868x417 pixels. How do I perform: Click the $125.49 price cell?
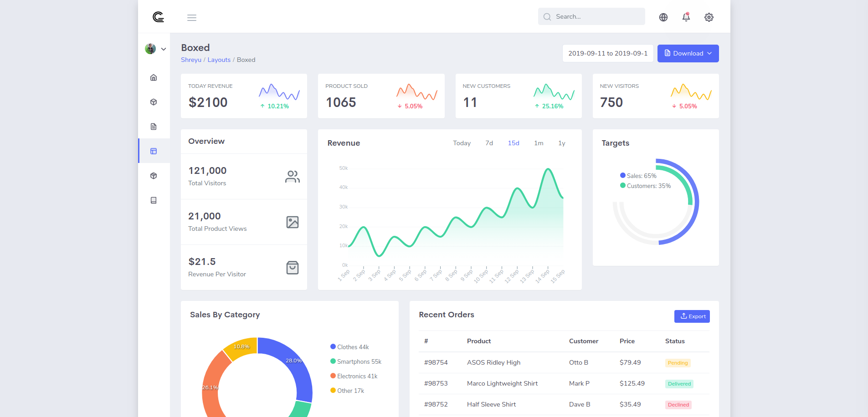point(632,383)
